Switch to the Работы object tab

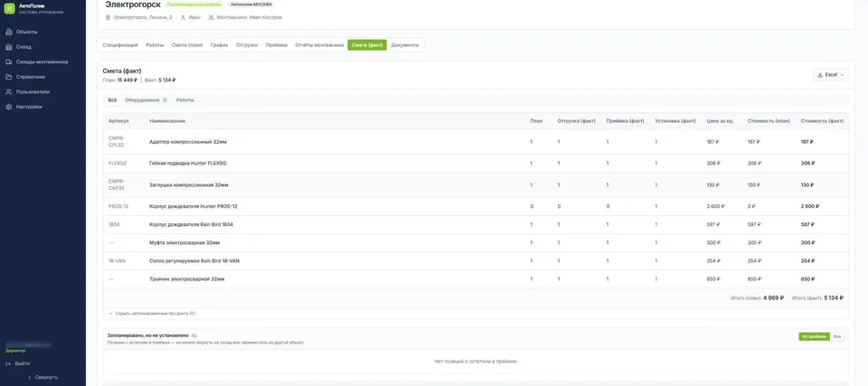tap(155, 45)
